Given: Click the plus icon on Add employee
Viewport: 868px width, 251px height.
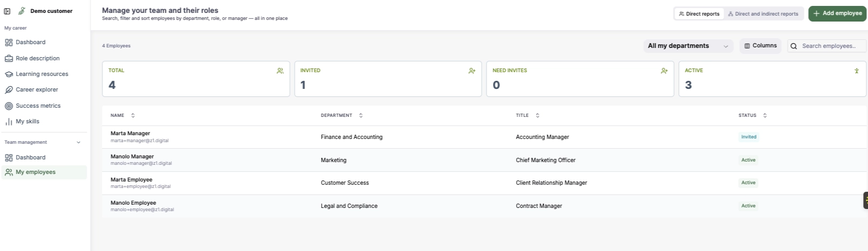Looking at the screenshot, I should 816,13.
